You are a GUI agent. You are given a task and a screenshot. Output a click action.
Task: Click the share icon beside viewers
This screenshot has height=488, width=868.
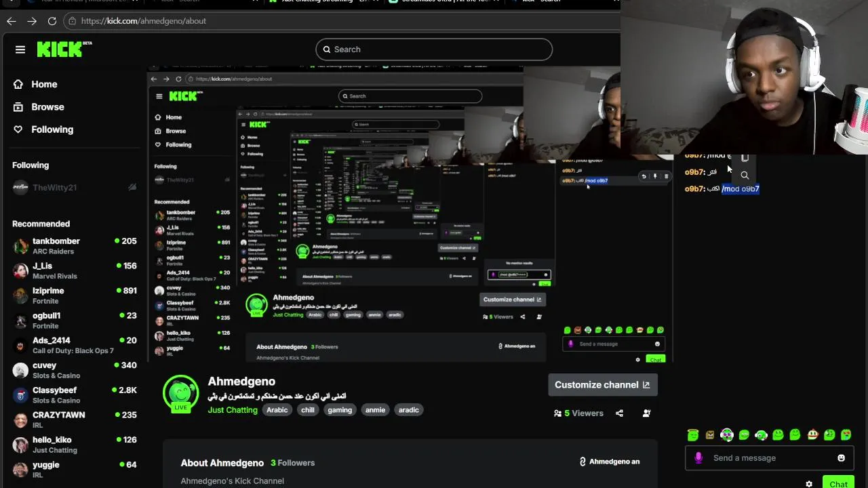pyautogui.click(x=619, y=413)
